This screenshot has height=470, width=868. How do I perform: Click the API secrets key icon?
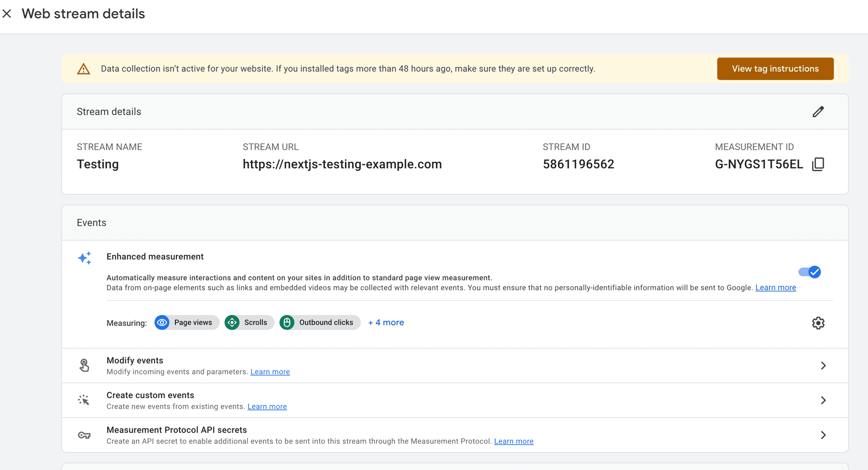pos(85,435)
